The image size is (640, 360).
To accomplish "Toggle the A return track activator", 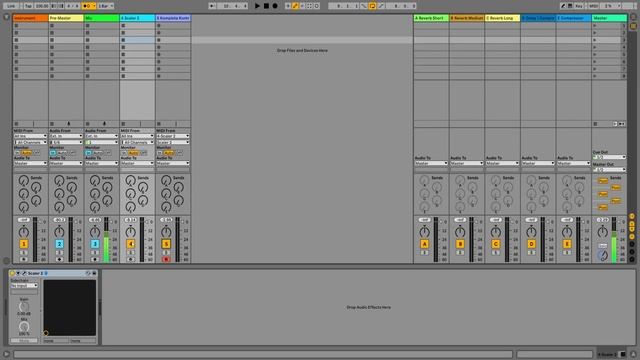I will point(424,244).
